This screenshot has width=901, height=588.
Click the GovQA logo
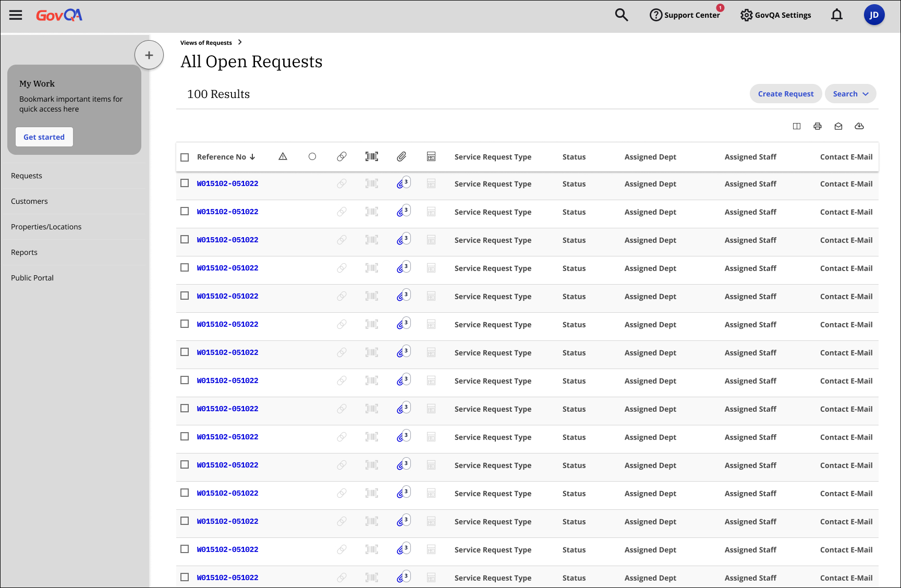59,15
